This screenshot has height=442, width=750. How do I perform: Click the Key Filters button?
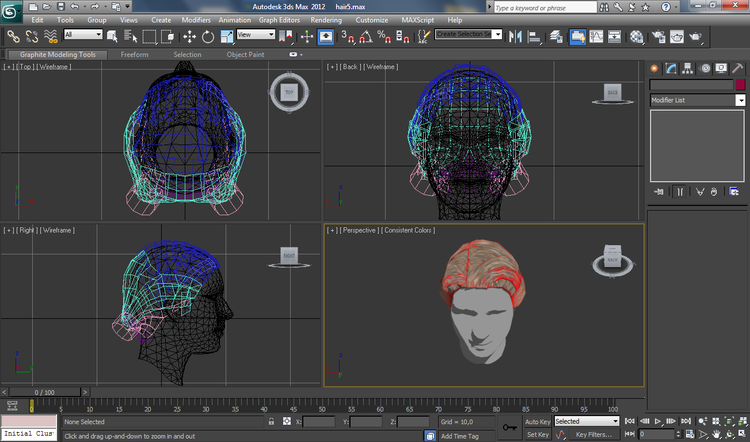(x=593, y=434)
